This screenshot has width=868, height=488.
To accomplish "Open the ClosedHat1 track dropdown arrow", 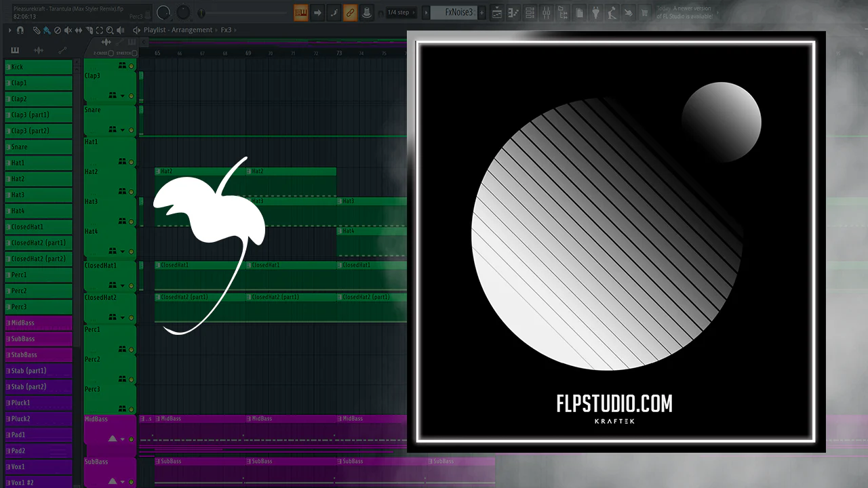I will (123, 285).
